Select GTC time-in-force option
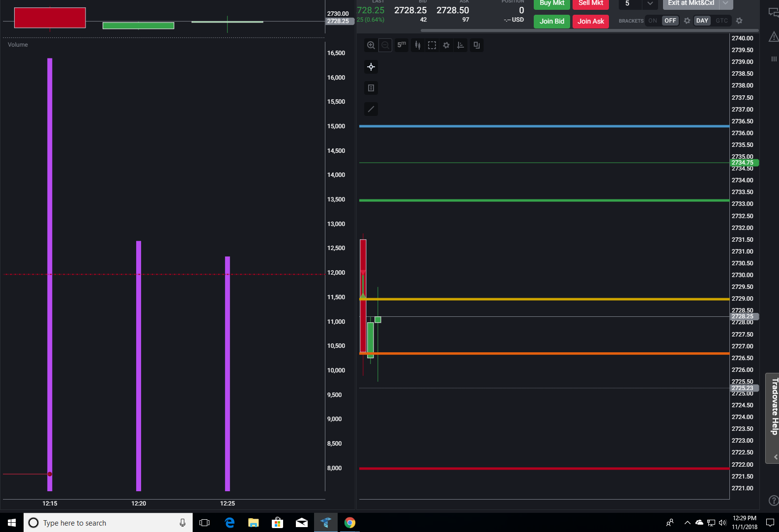The image size is (779, 532). pos(721,21)
